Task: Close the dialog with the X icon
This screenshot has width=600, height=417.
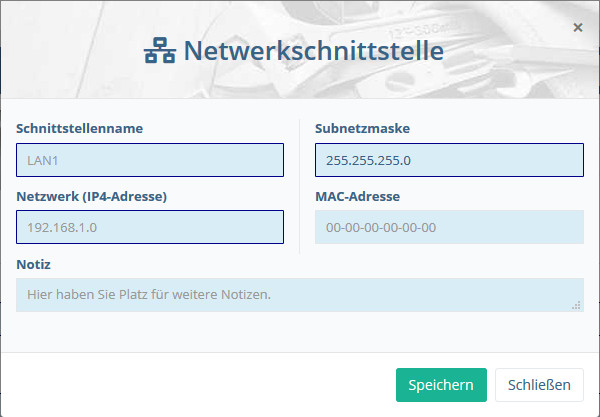Action: (578, 27)
